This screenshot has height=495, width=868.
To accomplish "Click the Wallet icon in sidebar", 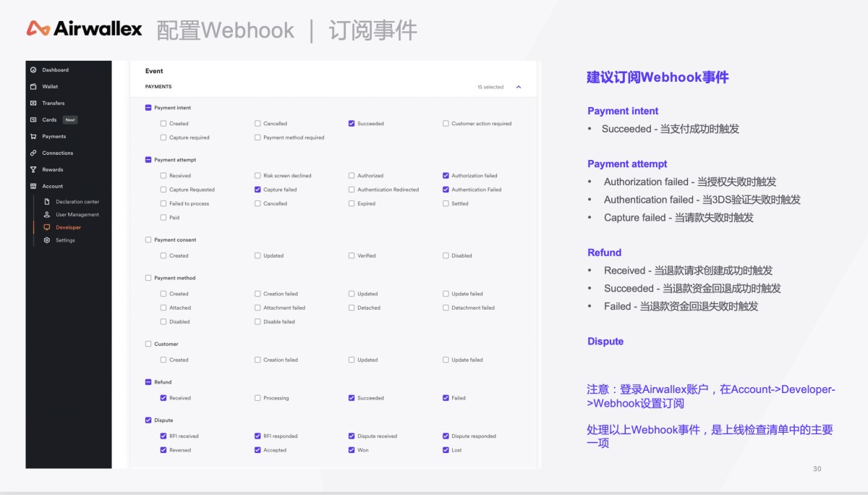I will click(x=33, y=87).
